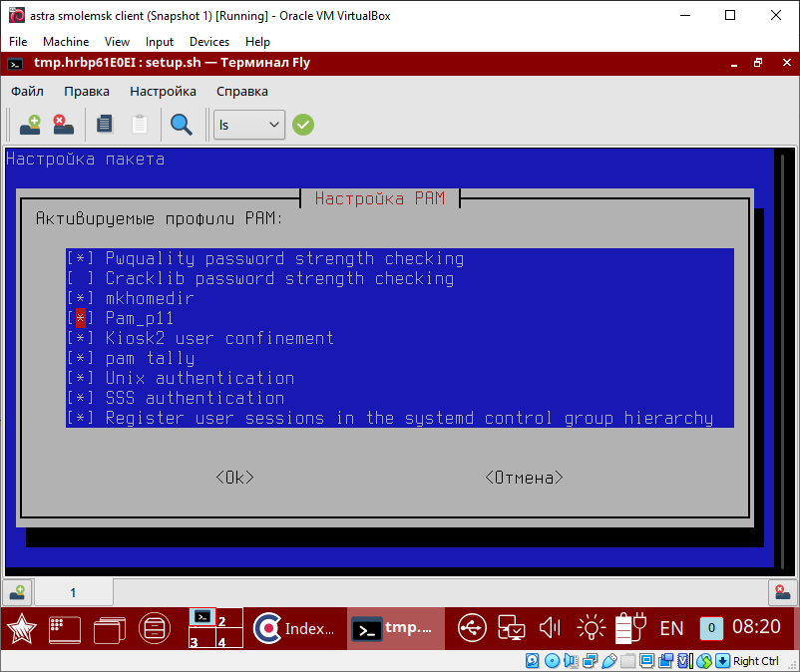
Task: Open the terminal Файл menu
Action: [27, 92]
